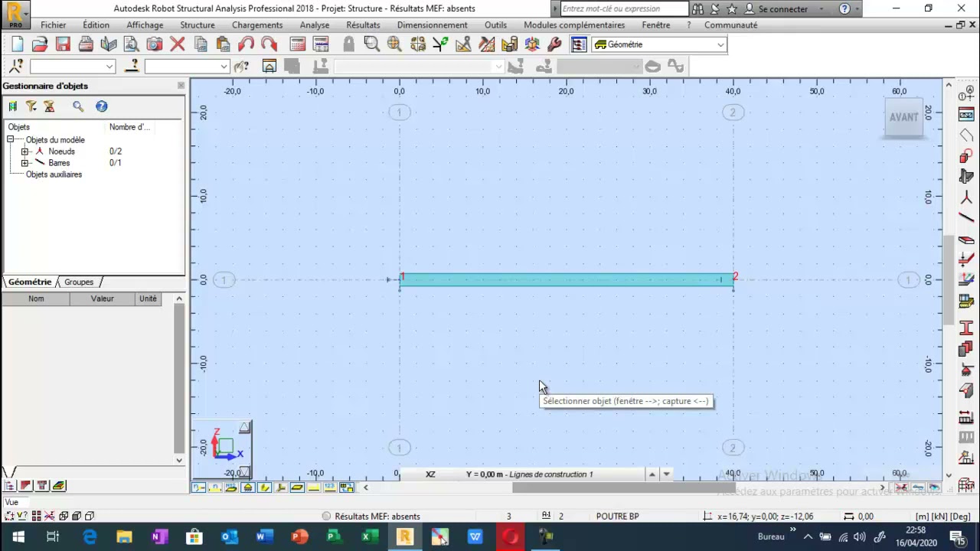The width and height of the screenshot is (980, 551).
Task: Expand the Noeuds tree node
Action: click(24, 152)
